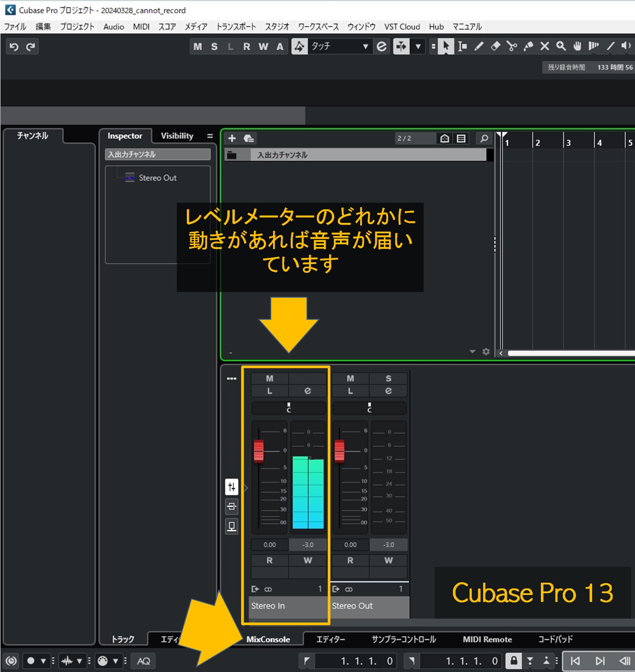635x672 pixels.
Task: Open the サンプラーコントロール tab
Action: pos(404,640)
